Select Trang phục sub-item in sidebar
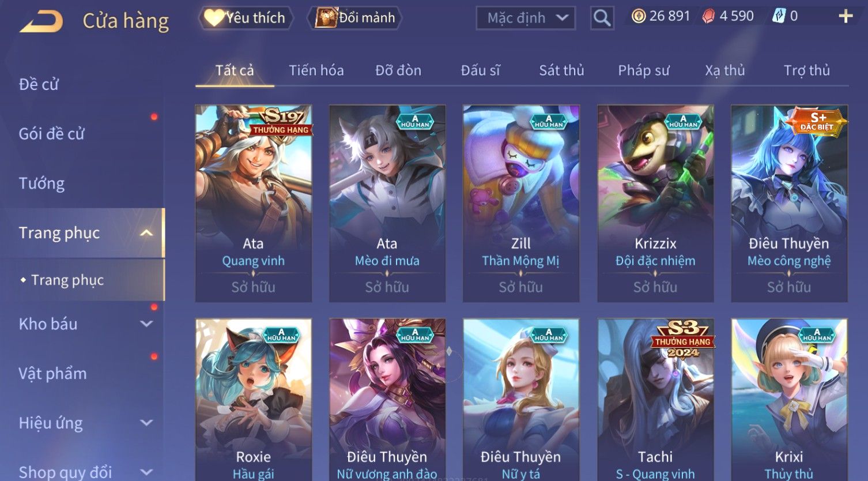Screen dimensions: 868x481 coord(67,280)
